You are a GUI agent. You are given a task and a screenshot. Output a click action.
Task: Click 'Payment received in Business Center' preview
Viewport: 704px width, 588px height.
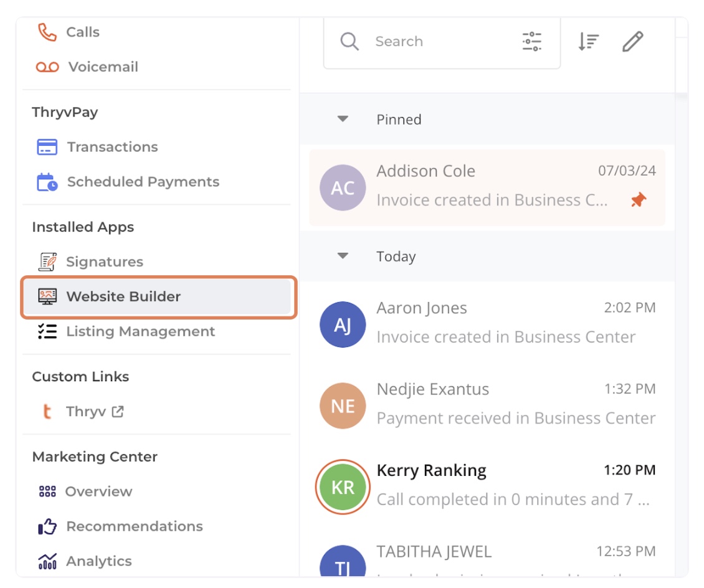[x=516, y=419]
